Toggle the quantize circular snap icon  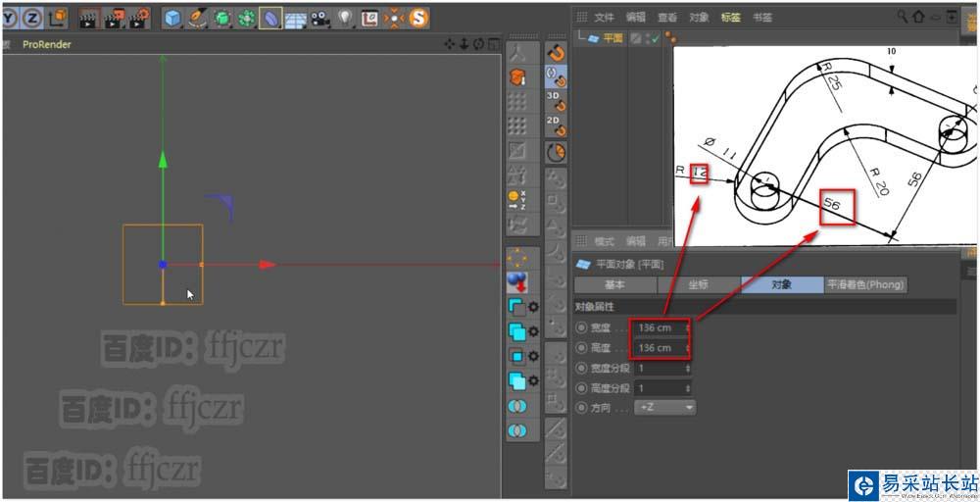[556, 152]
